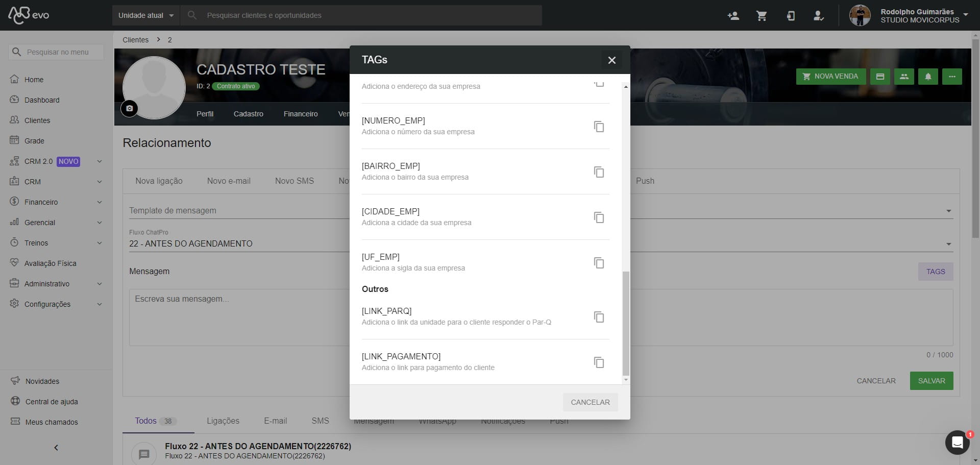
Task: Click the evo logo
Action: pyautogui.click(x=29, y=15)
